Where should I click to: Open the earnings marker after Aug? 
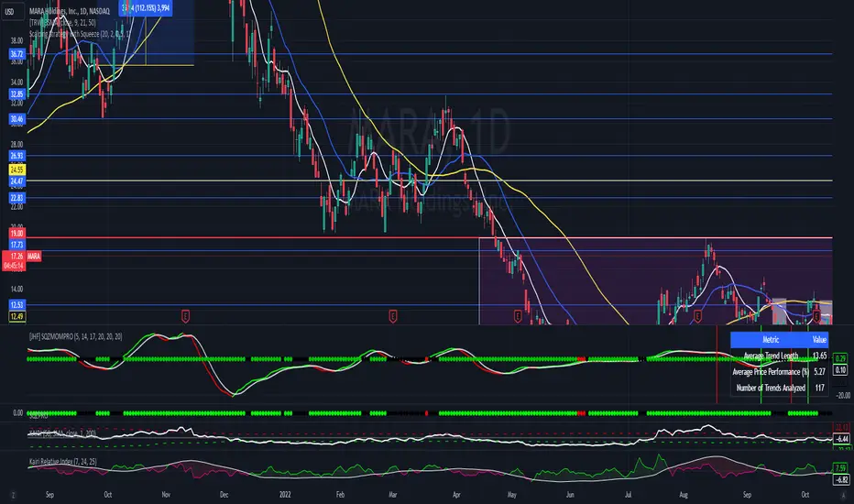[697, 315]
